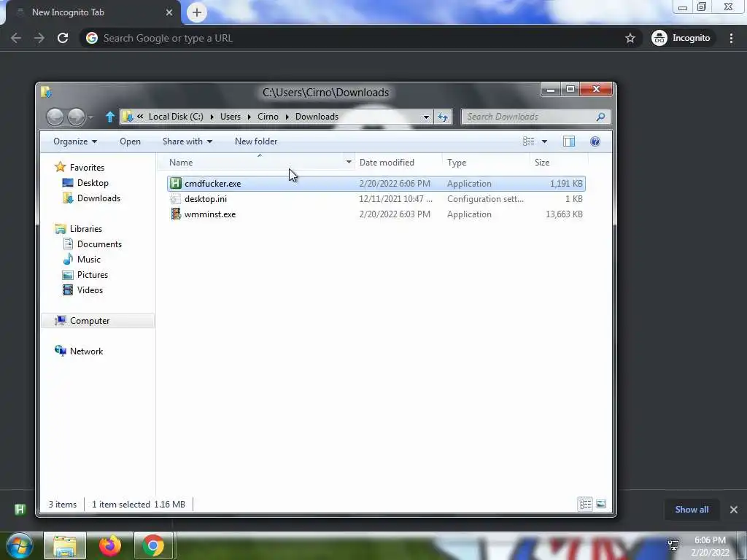Click the 13,663 KB size cell
The image size is (747, 560).
564,214
